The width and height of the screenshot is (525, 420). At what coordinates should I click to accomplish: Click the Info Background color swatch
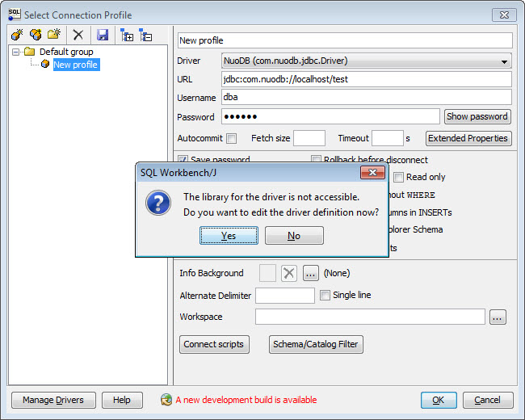267,273
